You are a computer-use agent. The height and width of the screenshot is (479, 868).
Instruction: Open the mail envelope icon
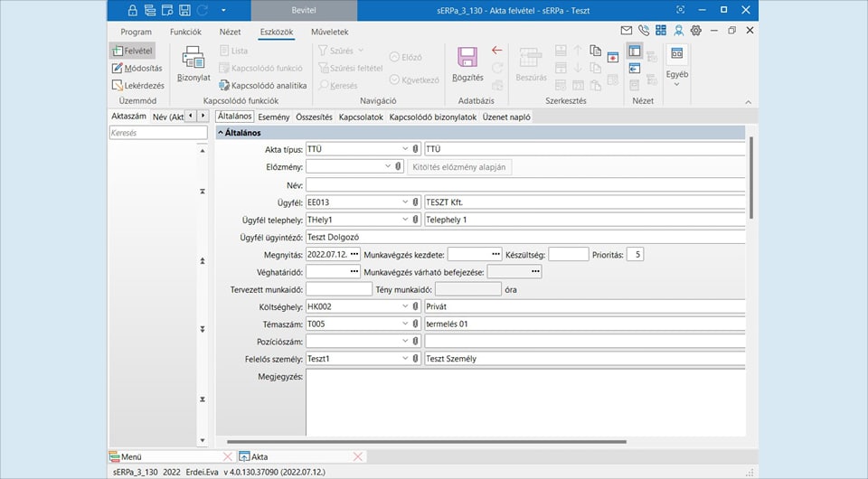[x=627, y=32]
